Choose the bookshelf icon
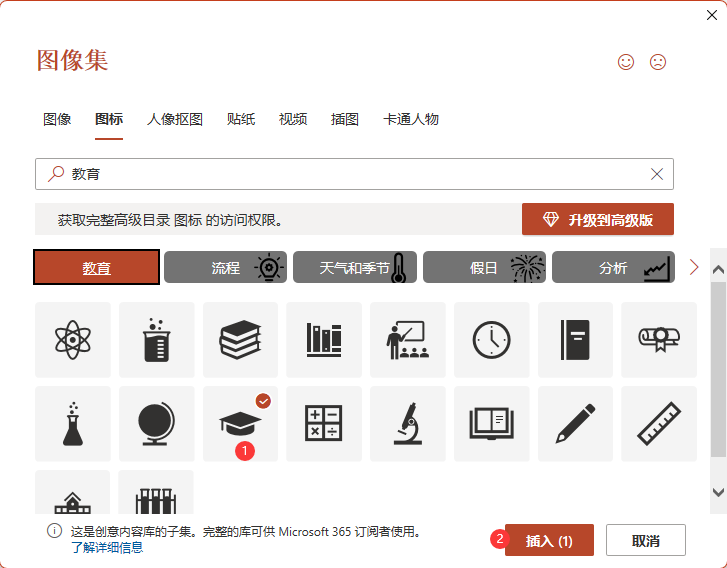 tap(324, 340)
